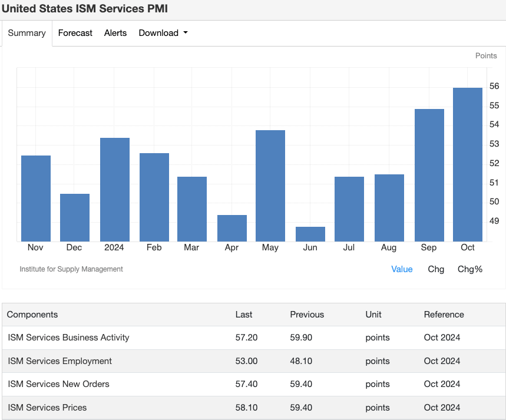Image resolution: width=506 pixels, height=420 pixels.
Task: Select the Summary tab
Action: (x=27, y=33)
